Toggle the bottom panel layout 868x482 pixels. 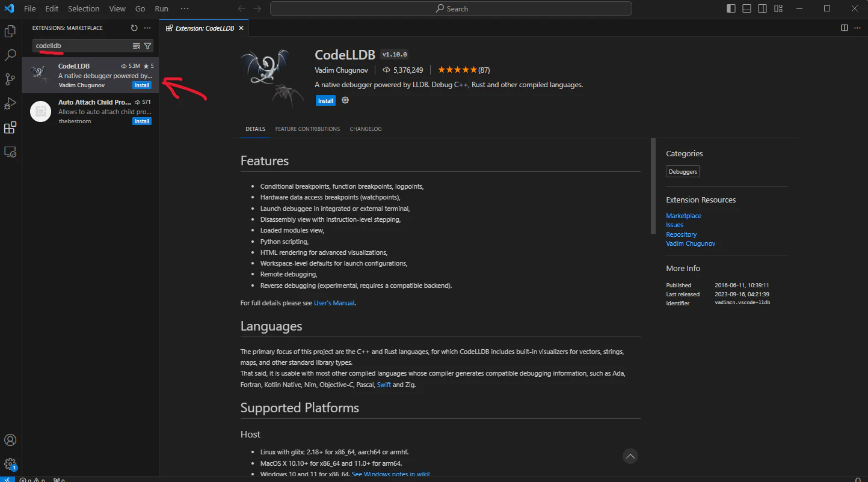[x=746, y=8]
